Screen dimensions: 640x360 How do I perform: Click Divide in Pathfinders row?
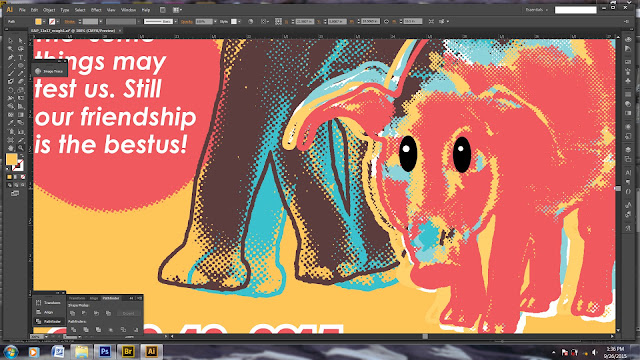pyautogui.click(x=73, y=329)
